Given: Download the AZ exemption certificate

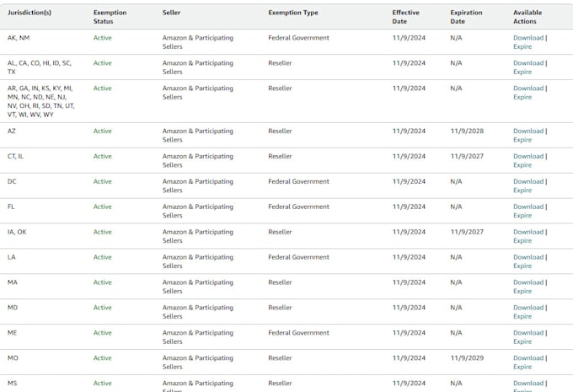Looking at the screenshot, I should 528,131.
